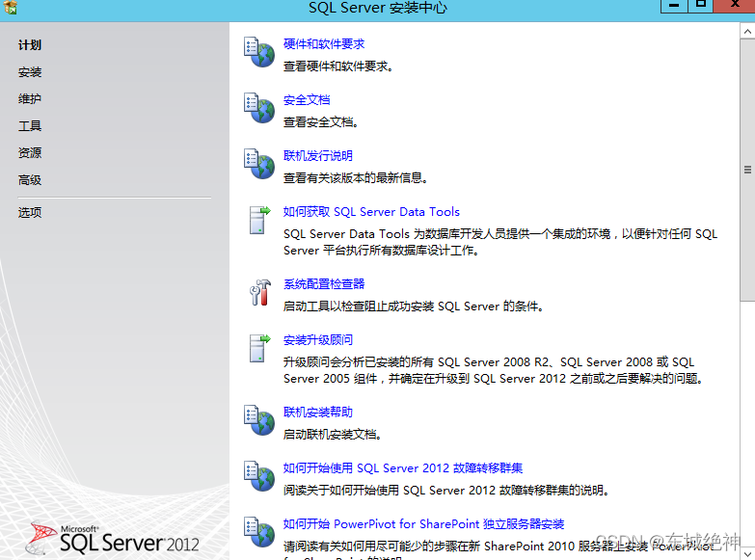Viewport: 755px width, 560px height.
Task: Click the scrollbar up arrow
Action: point(747,31)
